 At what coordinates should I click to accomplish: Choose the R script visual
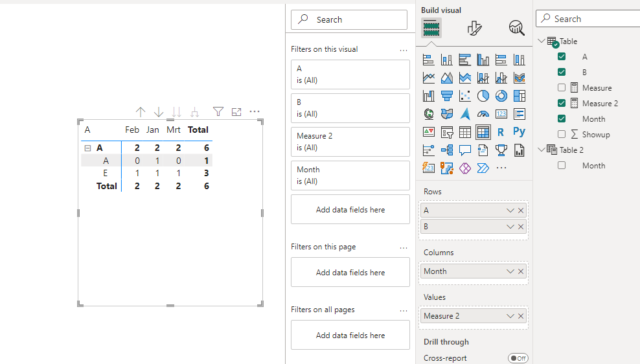coord(501,132)
